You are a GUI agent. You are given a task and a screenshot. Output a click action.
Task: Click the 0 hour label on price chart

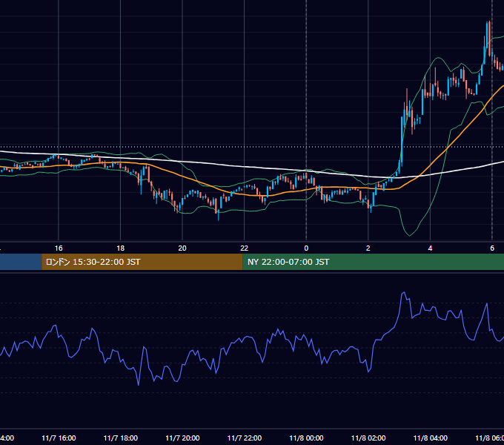tap(306, 248)
